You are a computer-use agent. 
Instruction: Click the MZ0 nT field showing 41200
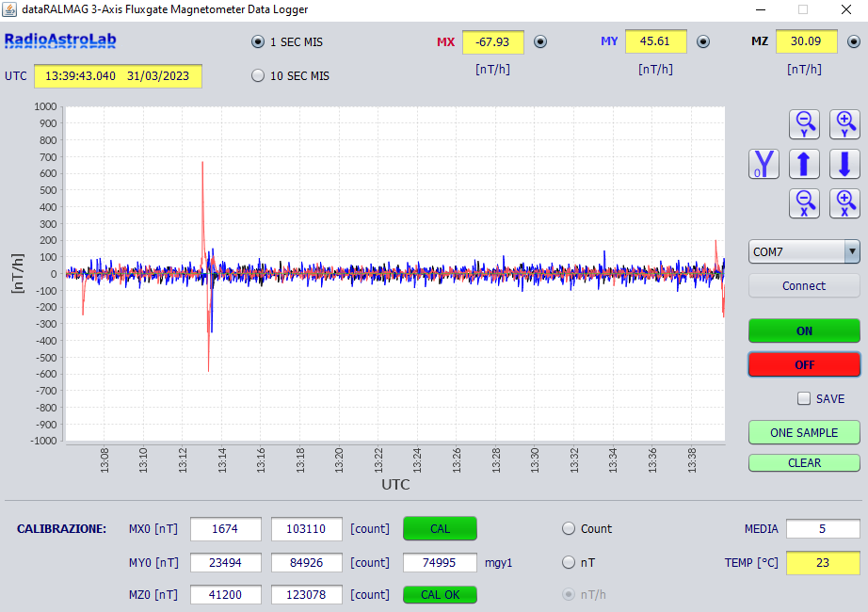(x=225, y=594)
